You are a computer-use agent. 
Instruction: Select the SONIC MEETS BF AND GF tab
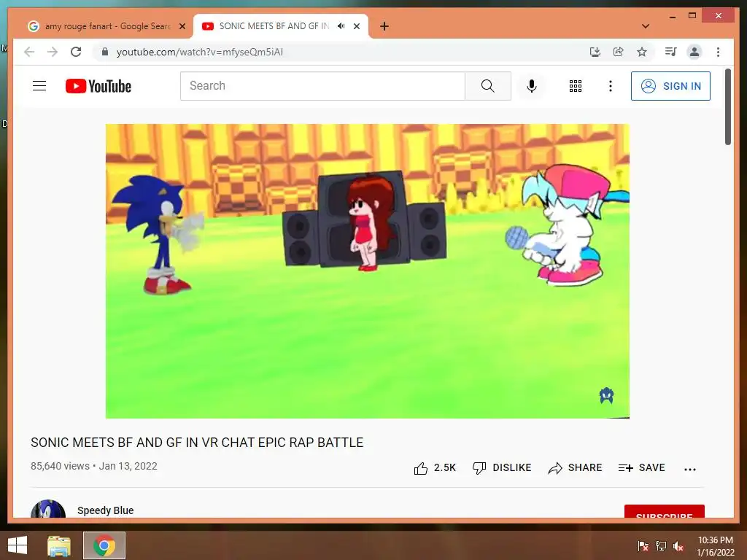(274, 26)
